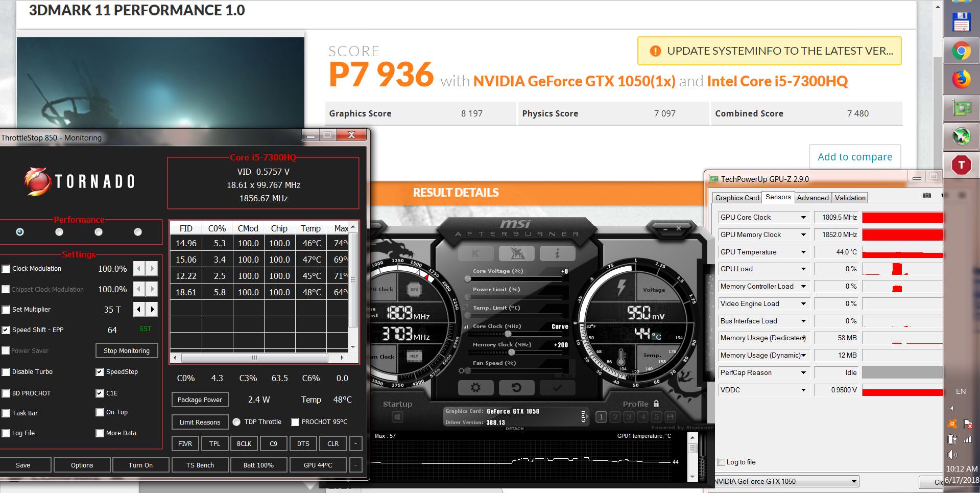This screenshot has width=980, height=493.
Task: Open Afterburner Kombustor K button
Action: coord(476,253)
